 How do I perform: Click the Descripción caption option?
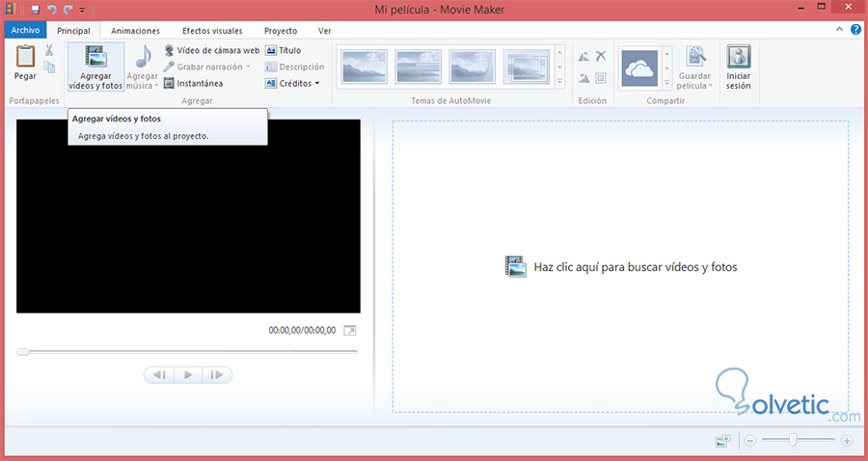295,67
